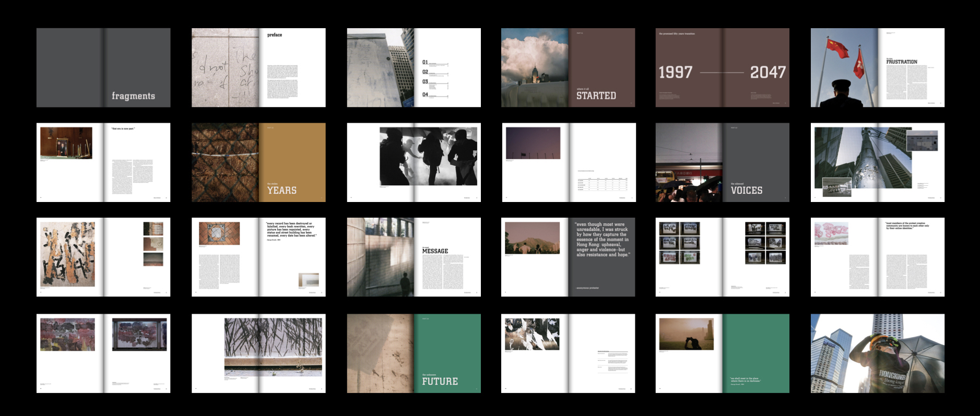Open the table of contents spread numbered 01–04

[414, 68]
